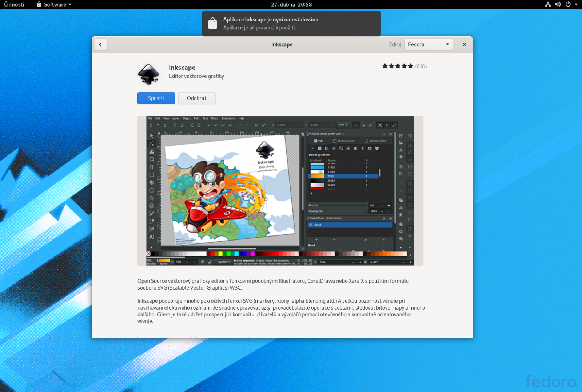Image resolution: width=582 pixels, height=392 pixels.
Task: Dismiss the installation notification banner
Action: click(x=291, y=23)
